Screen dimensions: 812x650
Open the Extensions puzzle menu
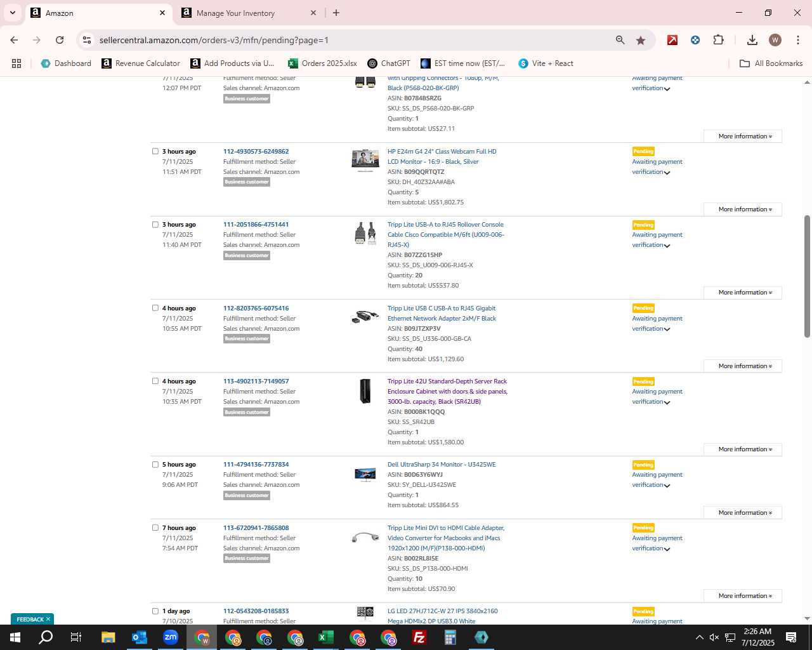point(718,40)
